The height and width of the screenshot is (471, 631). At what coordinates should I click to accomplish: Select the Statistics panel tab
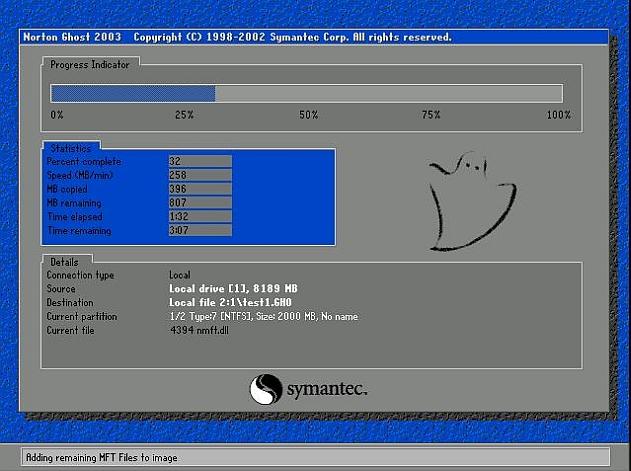[x=71, y=148]
